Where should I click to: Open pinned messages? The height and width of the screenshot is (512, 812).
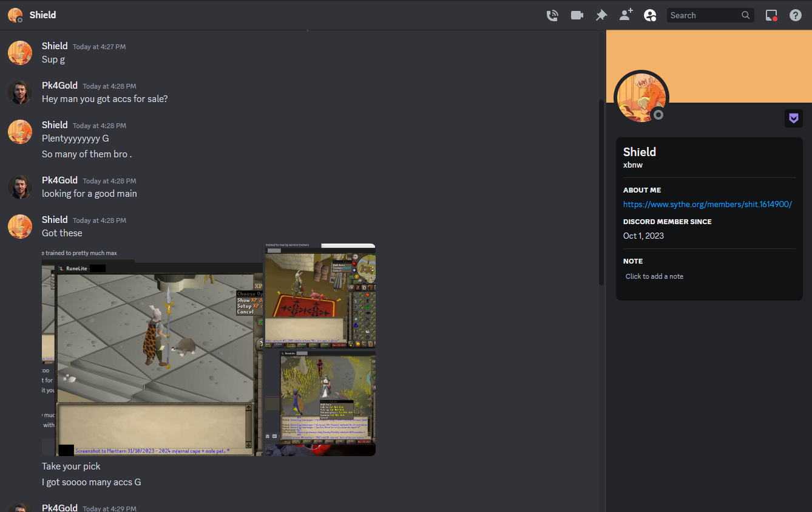click(601, 15)
